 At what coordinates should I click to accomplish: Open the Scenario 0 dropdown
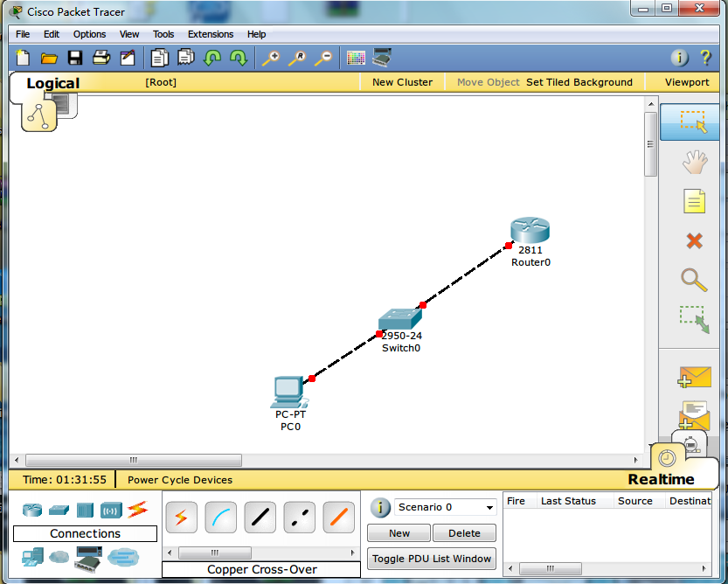tap(445, 507)
